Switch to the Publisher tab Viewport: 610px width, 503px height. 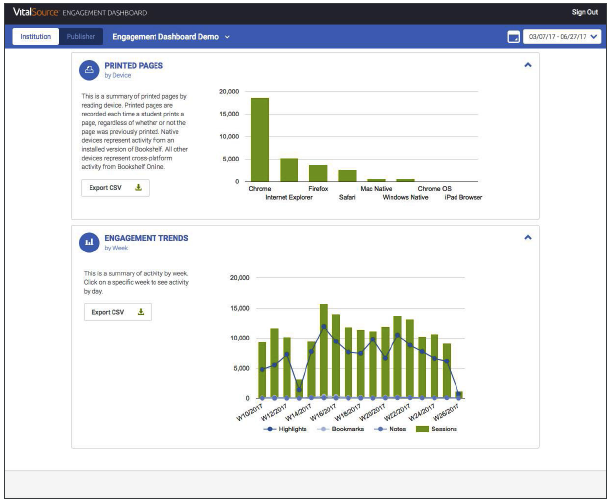[x=80, y=37]
